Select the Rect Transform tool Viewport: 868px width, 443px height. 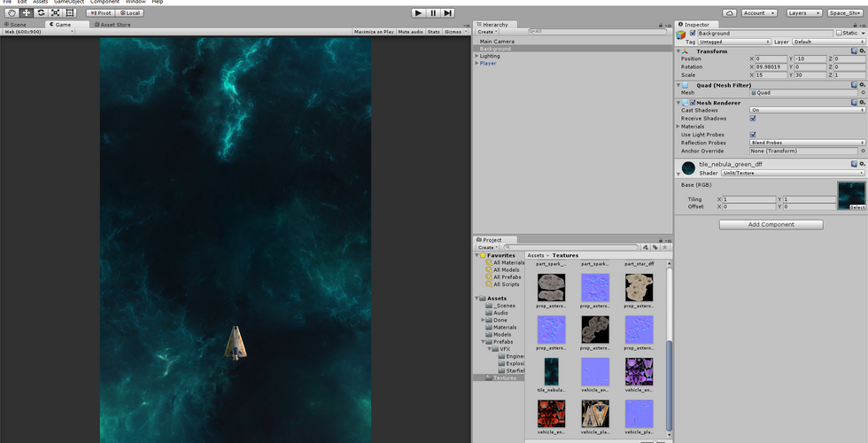click(x=70, y=12)
